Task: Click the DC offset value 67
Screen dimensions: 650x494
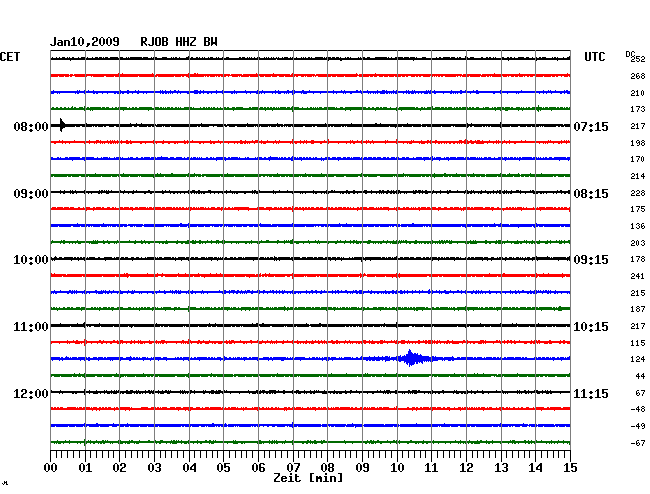Action: [x=640, y=393]
